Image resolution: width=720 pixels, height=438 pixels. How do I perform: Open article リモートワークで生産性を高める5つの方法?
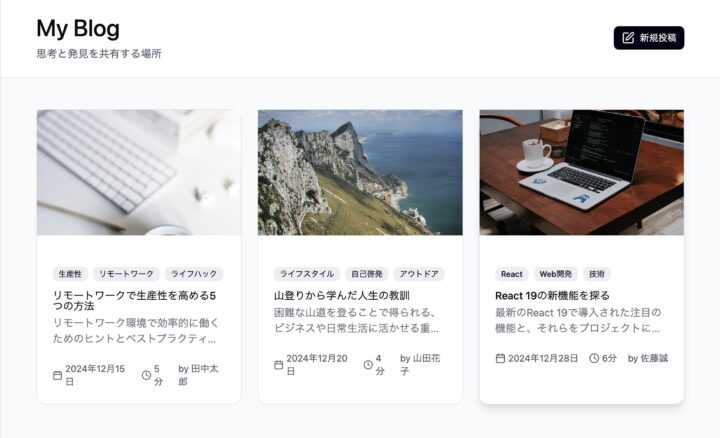(x=134, y=302)
